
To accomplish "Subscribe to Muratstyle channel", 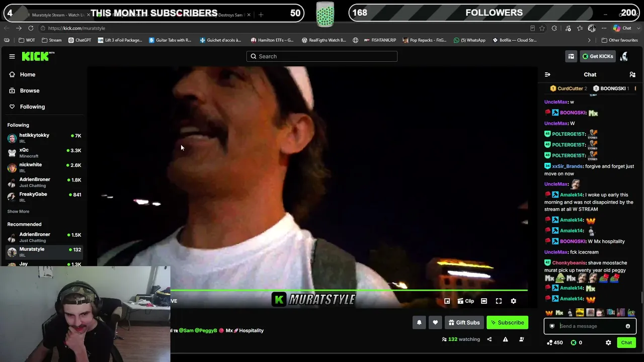I will point(507,323).
